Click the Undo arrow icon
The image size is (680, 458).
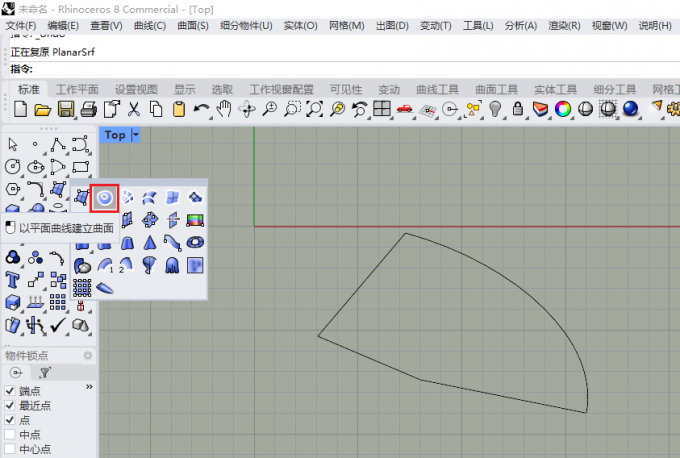click(x=201, y=109)
